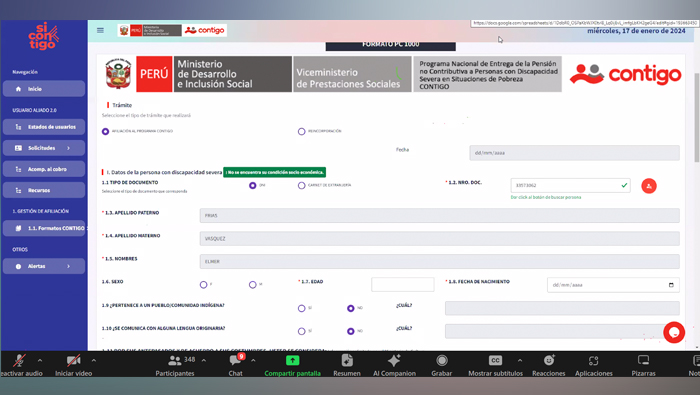Click the Grabar record icon
The height and width of the screenshot is (395, 700).
tap(442, 360)
